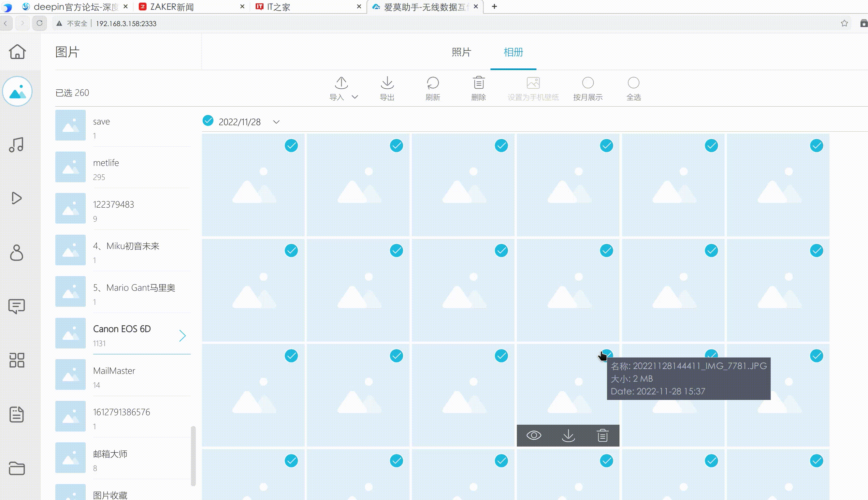Click the Delete (删除) trash icon in the toolbar

coord(478,83)
